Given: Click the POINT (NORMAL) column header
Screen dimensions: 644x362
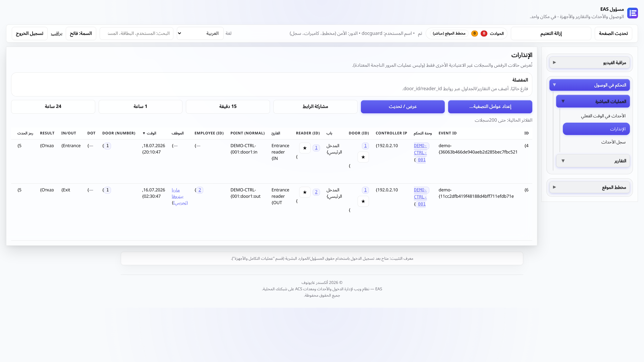Looking at the screenshot, I should [248, 133].
